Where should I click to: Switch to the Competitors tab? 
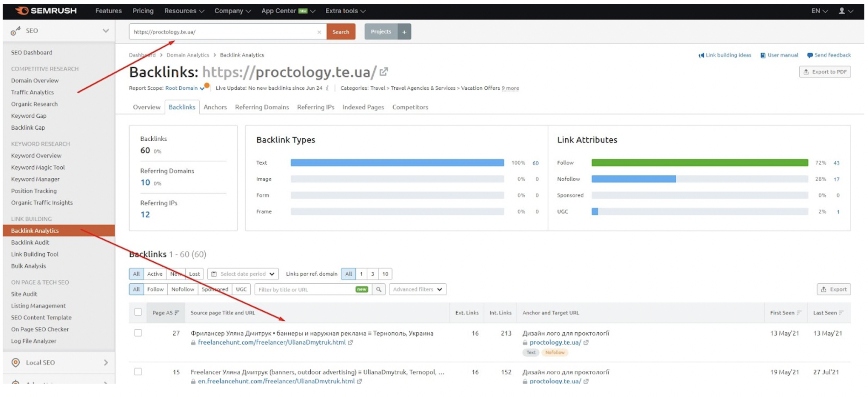(x=410, y=107)
